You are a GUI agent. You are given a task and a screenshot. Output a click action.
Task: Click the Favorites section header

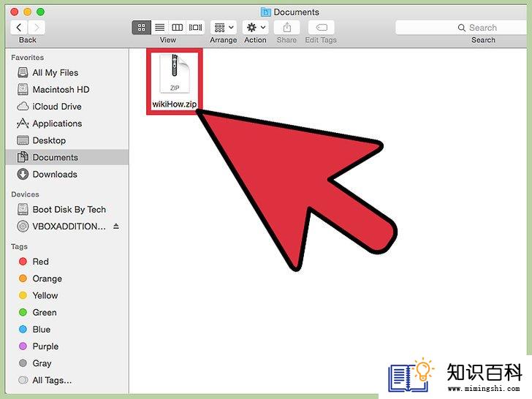[x=28, y=57]
